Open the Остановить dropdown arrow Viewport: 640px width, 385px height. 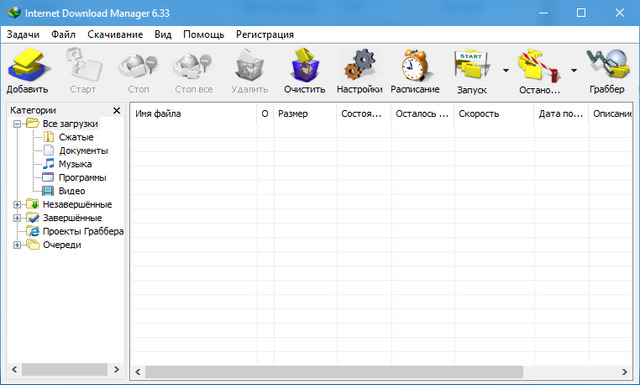pos(574,71)
